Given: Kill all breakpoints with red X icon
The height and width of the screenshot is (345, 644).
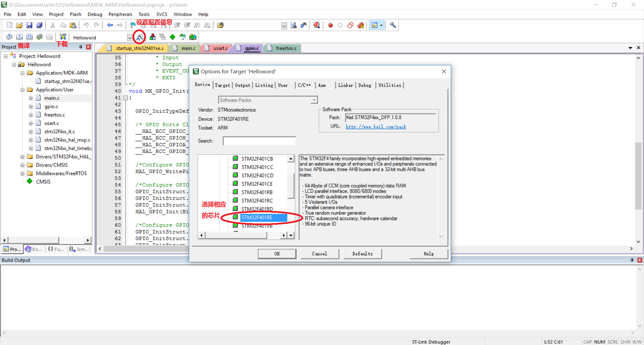Looking at the screenshot, I should 361,25.
